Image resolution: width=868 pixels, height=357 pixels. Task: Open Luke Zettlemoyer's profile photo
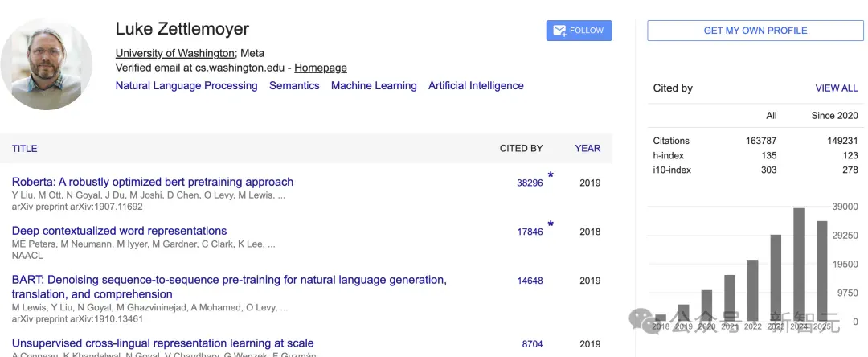47,64
